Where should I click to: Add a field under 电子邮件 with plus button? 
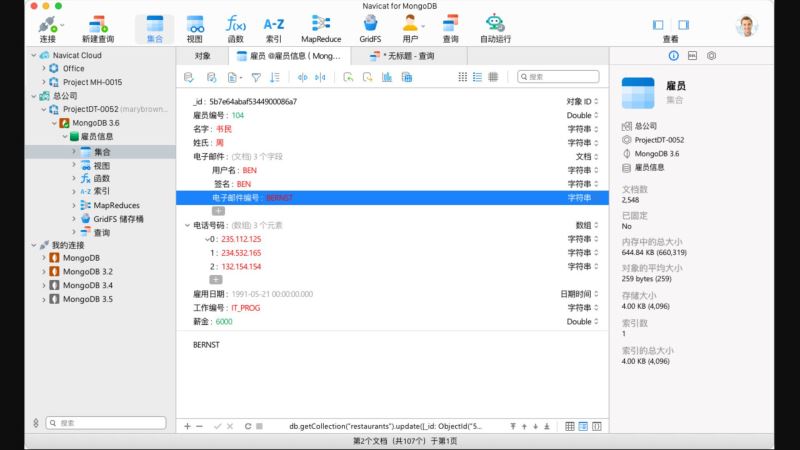218,211
